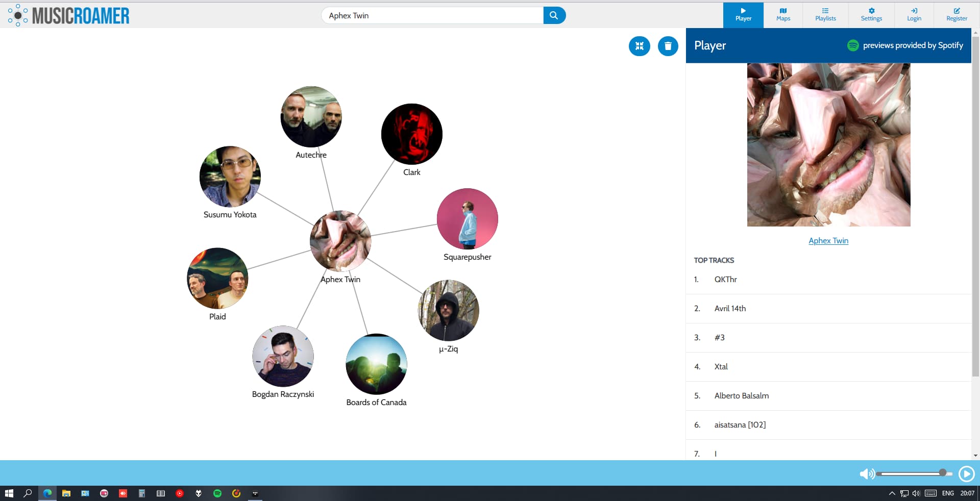The image size is (980, 501).
Task: Open the Aphex Twin artist link
Action: [x=828, y=241]
